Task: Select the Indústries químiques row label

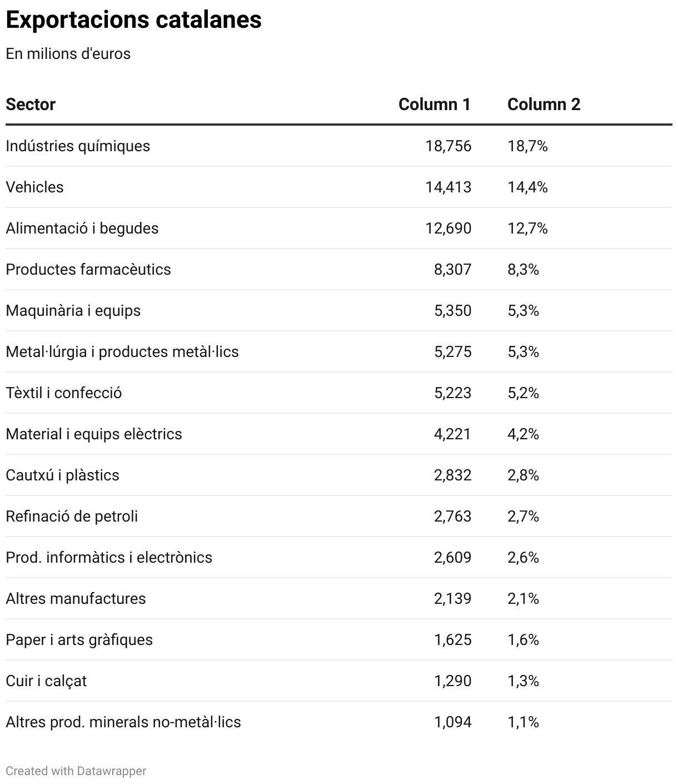Action: pyautogui.click(x=78, y=146)
